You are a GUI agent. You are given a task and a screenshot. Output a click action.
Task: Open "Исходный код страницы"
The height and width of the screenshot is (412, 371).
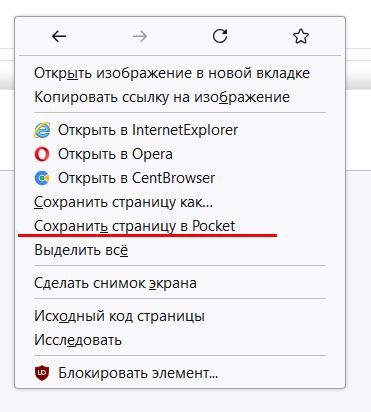119,316
